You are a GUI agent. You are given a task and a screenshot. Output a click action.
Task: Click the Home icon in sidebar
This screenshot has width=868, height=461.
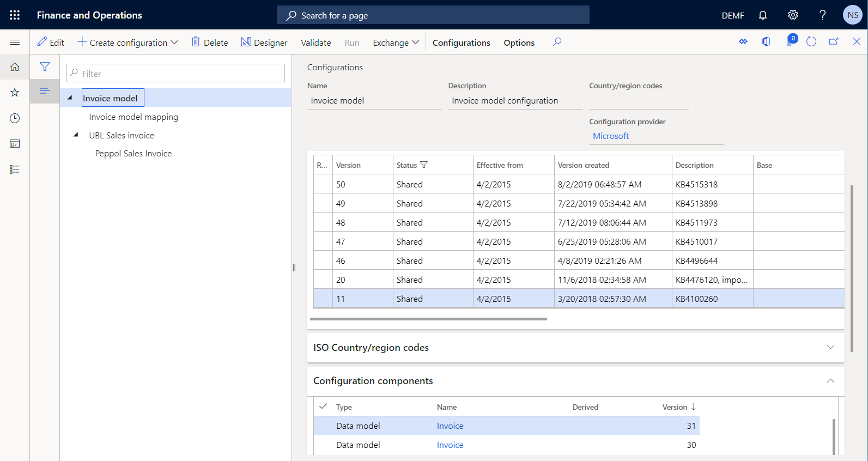pos(15,67)
